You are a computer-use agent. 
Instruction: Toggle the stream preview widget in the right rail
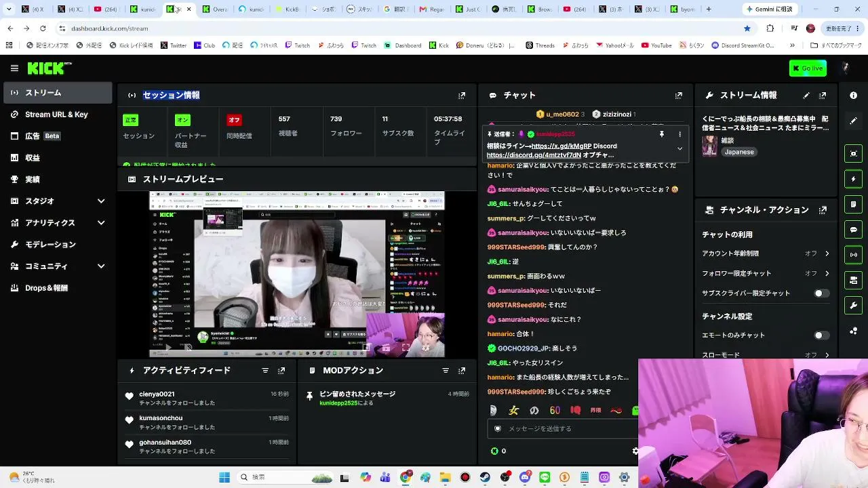coord(854,154)
